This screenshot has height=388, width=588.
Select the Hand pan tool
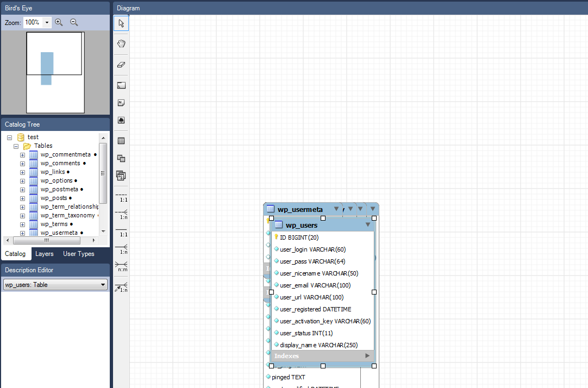(121, 43)
